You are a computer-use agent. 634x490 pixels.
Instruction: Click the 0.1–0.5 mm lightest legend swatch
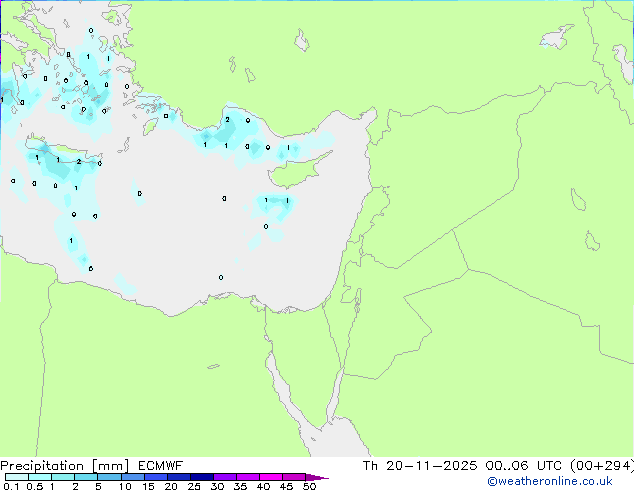[x=17, y=477]
